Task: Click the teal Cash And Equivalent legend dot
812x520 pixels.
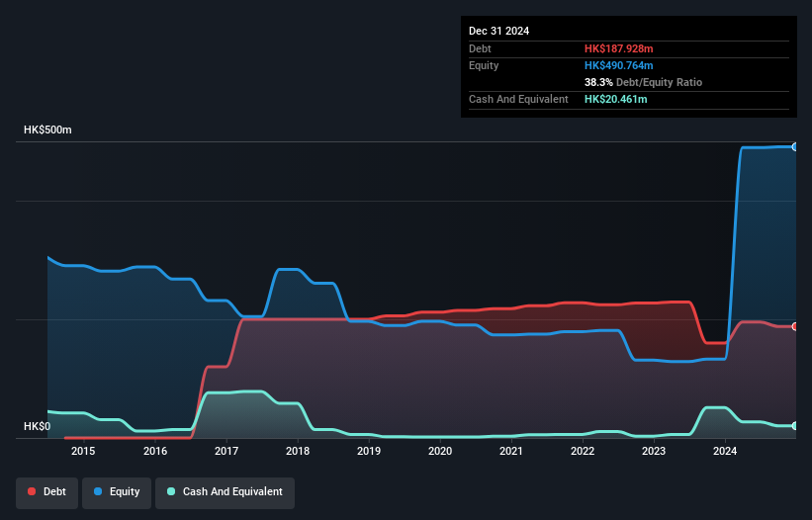Action: pyautogui.click(x=171, y=491)
